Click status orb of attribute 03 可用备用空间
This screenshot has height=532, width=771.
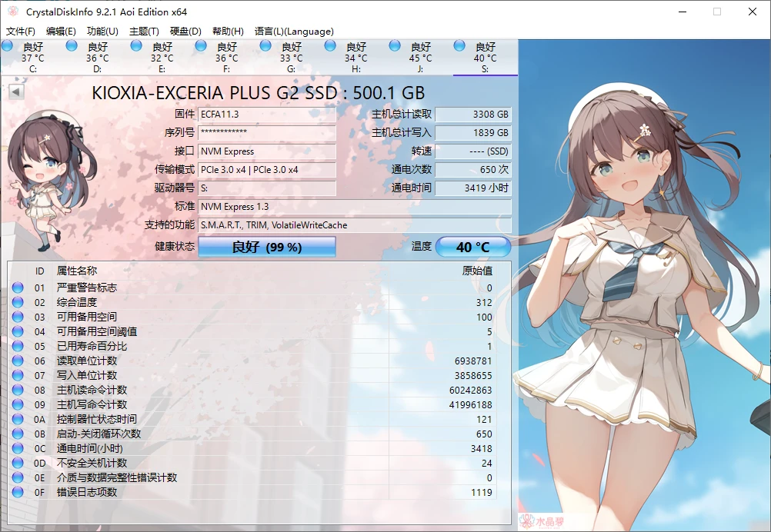[18, 317]
